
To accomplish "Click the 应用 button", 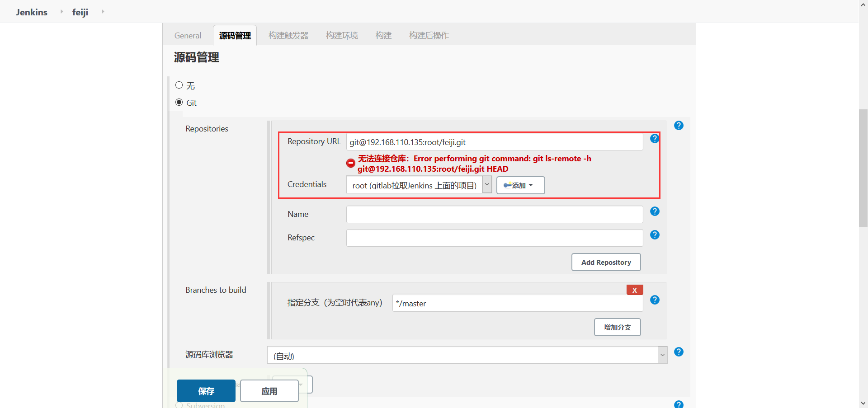I will [269, 391].
